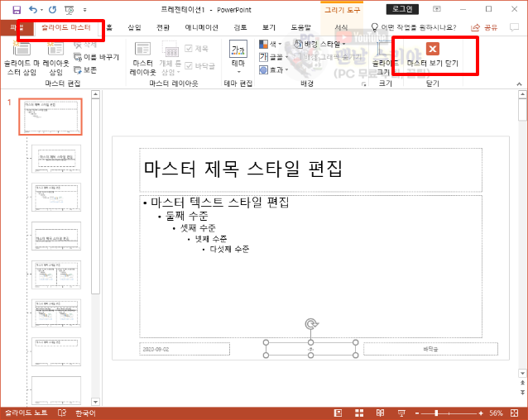The height and width of the screenshot is (420, 528).
Task: Click thumbnail pane scroll-down arrow
Action: coord(96,402)
